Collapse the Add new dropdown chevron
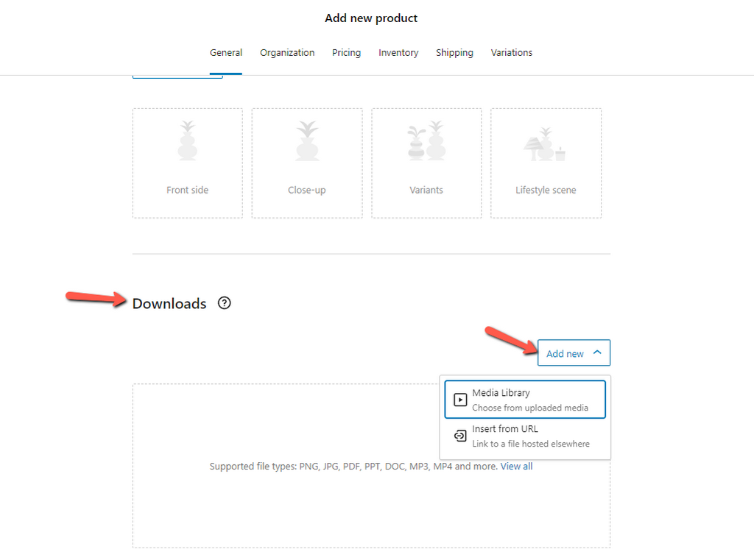 point(596,352)
